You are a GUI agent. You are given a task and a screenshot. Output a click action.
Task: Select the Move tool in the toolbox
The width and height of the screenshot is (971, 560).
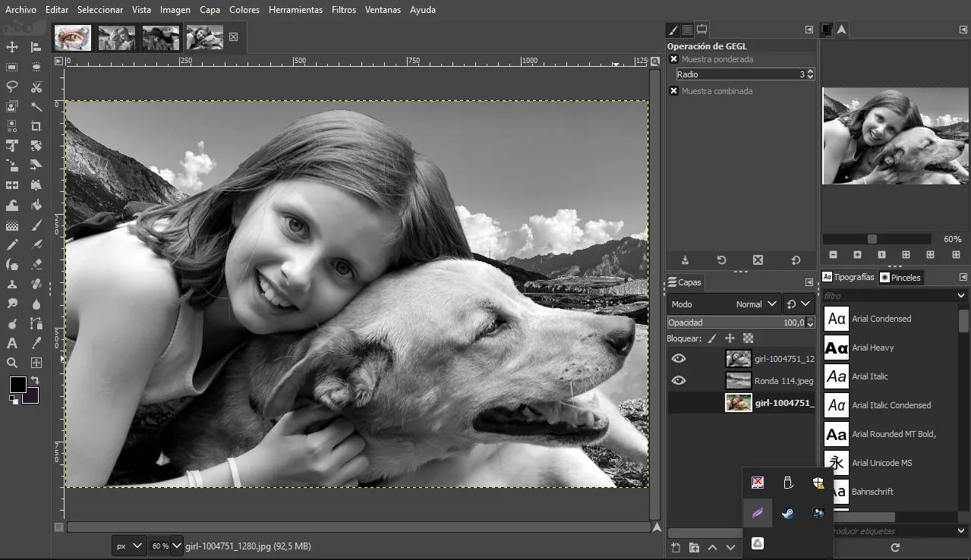pyautogui.click(x=12, y=47)
